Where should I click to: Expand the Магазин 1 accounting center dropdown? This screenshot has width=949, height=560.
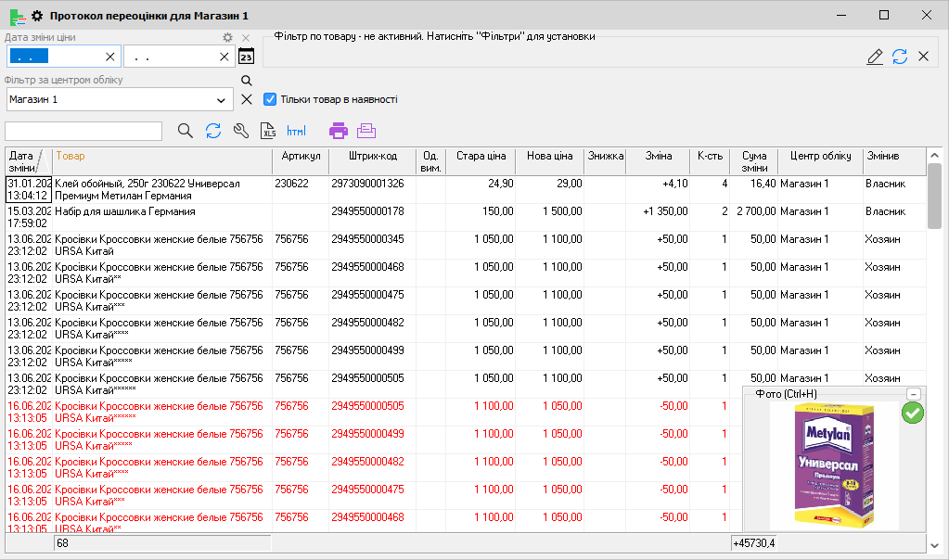(x=222, y=99)
